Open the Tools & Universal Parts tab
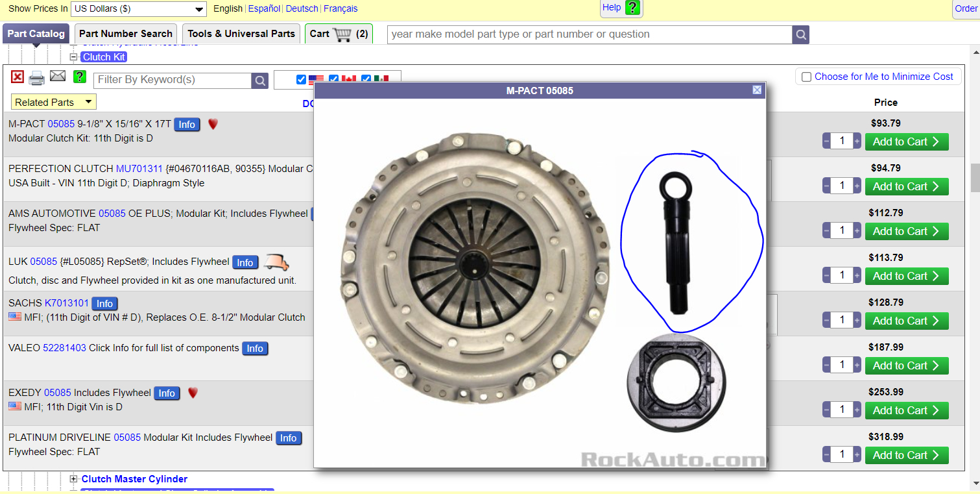Image resolution: width=980 pixels, height=494 pixels. point(241,34)
